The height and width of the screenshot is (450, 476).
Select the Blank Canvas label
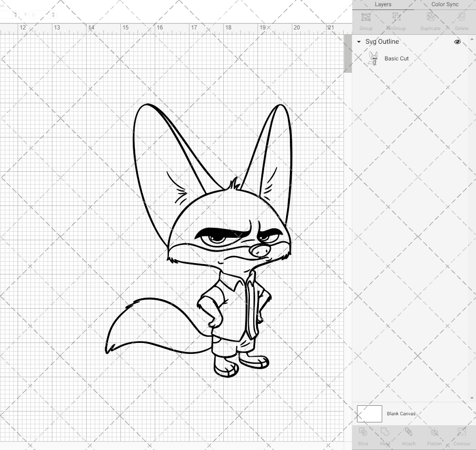401,413
